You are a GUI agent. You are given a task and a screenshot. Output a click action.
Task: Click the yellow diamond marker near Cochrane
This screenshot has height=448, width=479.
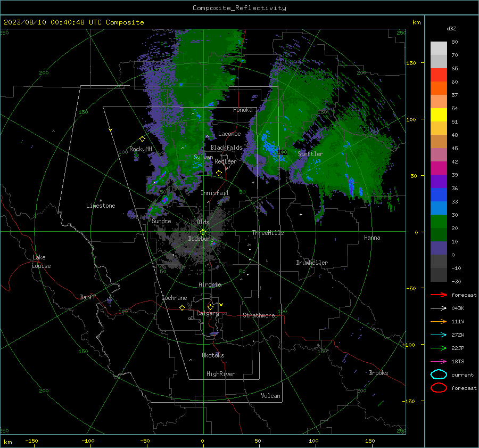(x=183, y=308)
